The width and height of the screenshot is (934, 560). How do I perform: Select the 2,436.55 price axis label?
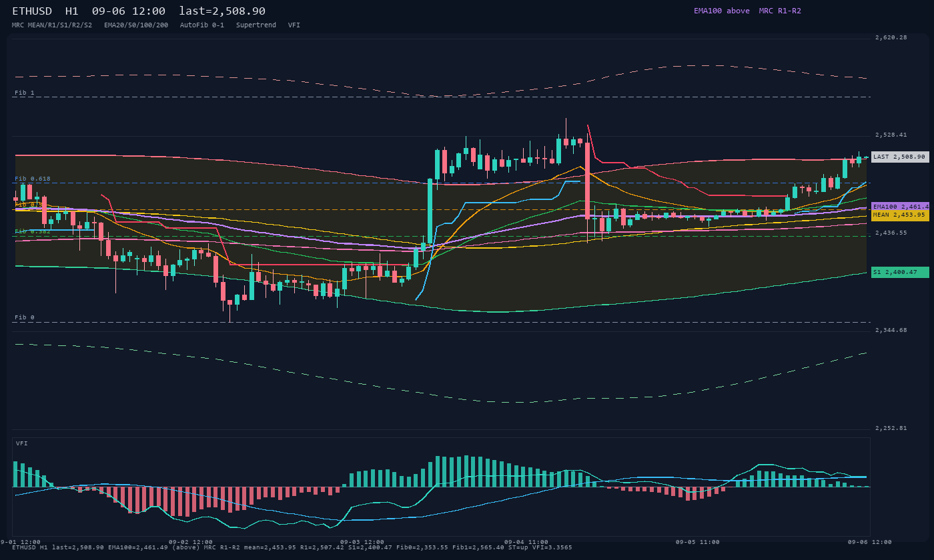tap(891, 233)
